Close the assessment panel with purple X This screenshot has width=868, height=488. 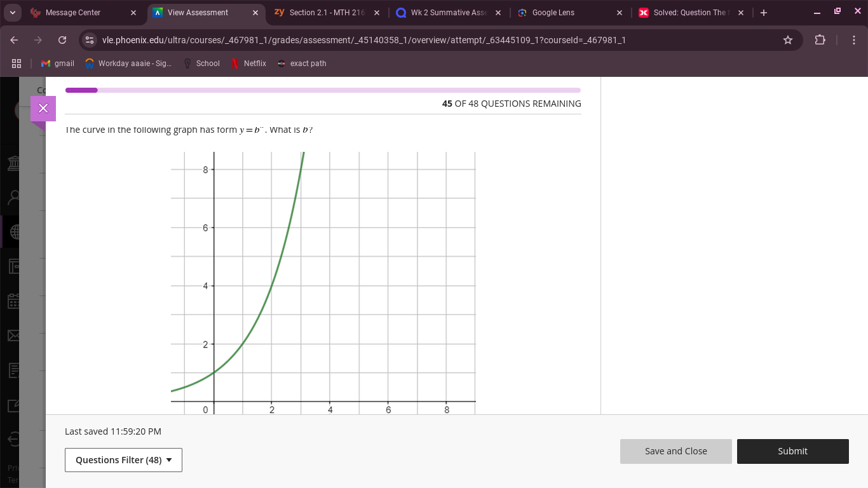coord(43,109)
